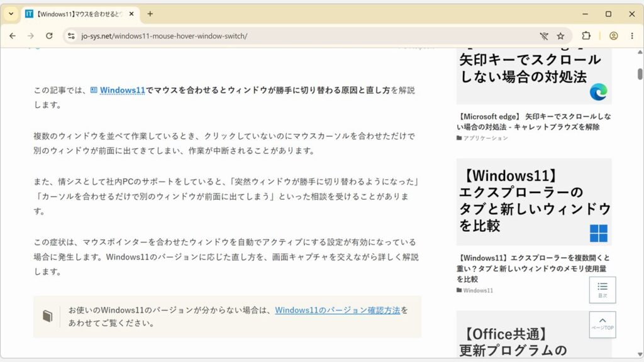Maximize the Chrome window
644x362 pixels.
coord(608,14)
